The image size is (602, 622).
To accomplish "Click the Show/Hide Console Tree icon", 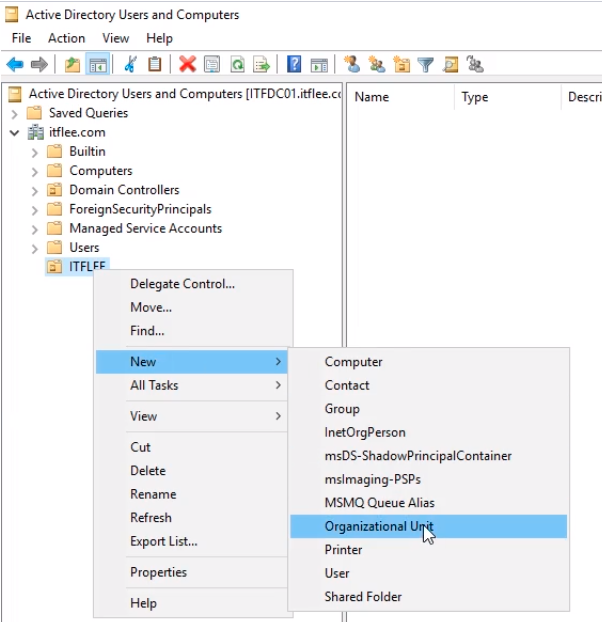I will 98,64.
